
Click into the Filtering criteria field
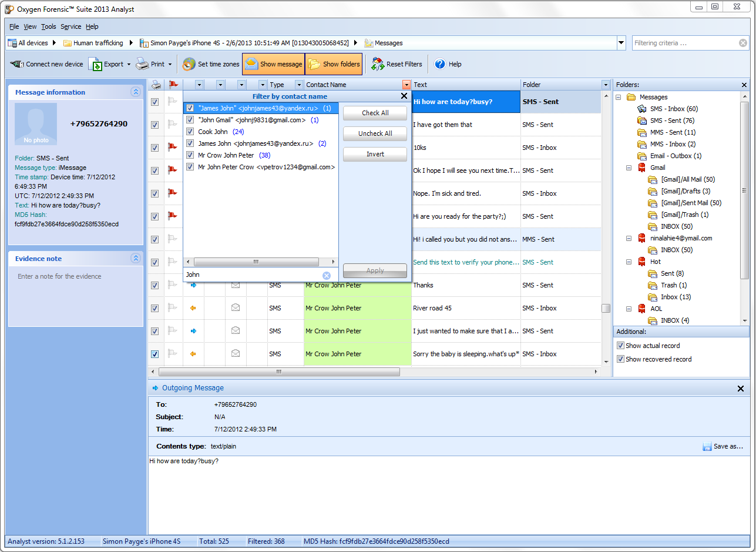[685, 43]
